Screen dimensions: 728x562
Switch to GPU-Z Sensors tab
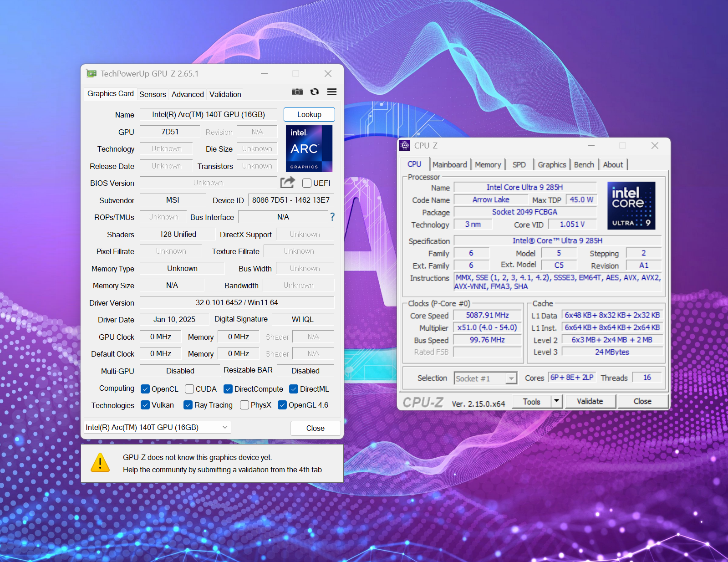coord(153,94)
